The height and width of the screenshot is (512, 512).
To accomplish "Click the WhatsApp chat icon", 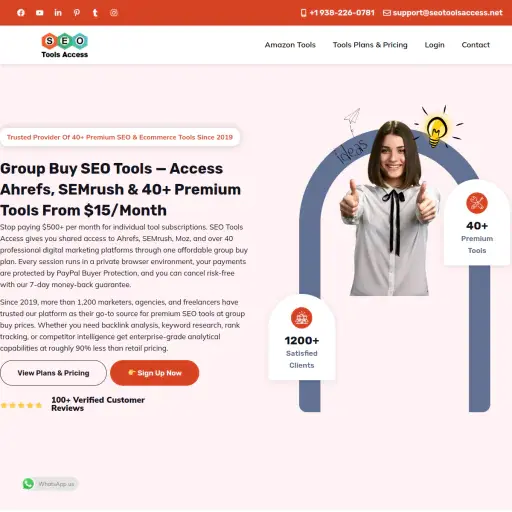I will [28, 484].
